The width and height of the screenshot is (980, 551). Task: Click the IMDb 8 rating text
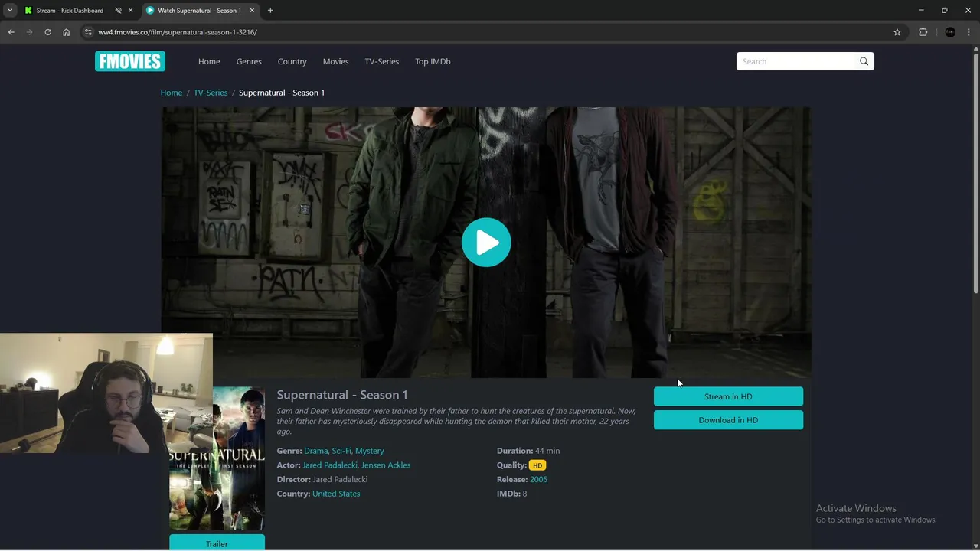pyautogui.click(x=511, y=494)
